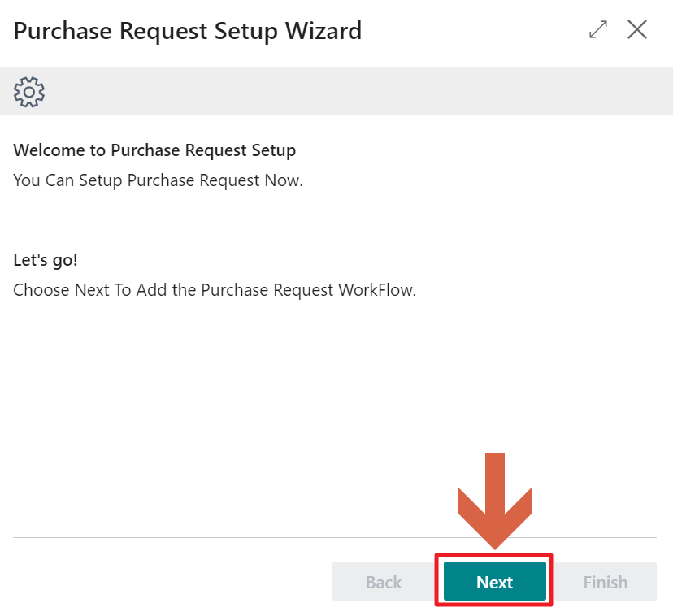Click 'Welcome to Purchase Request Setup' heading
This screenshot has width=673, height=616.
click(x=154, y=150)
